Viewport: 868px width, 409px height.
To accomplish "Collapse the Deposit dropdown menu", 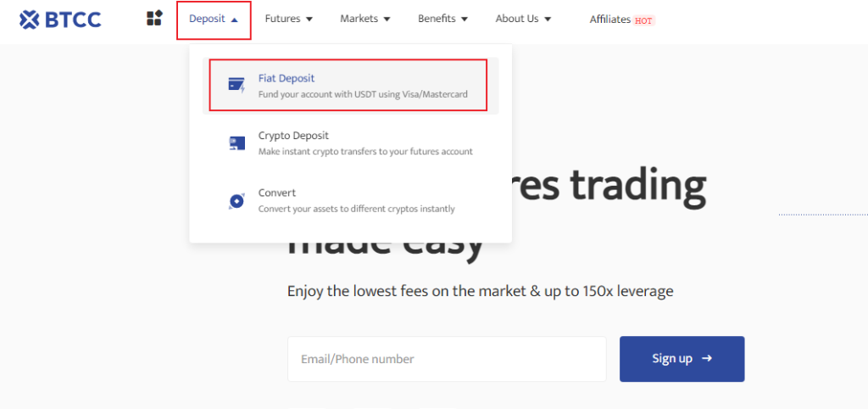I will click(214, 19).
